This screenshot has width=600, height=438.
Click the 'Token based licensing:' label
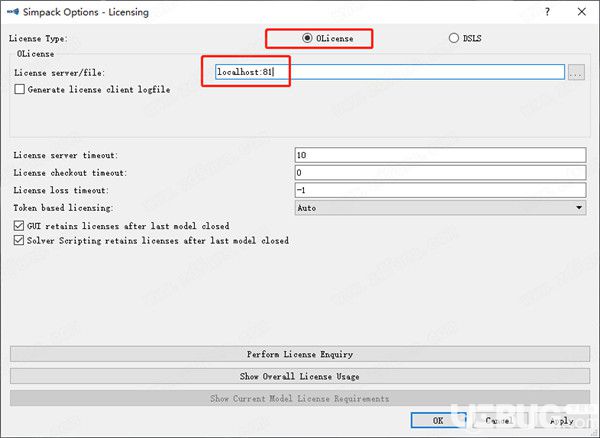coord(64,208)
